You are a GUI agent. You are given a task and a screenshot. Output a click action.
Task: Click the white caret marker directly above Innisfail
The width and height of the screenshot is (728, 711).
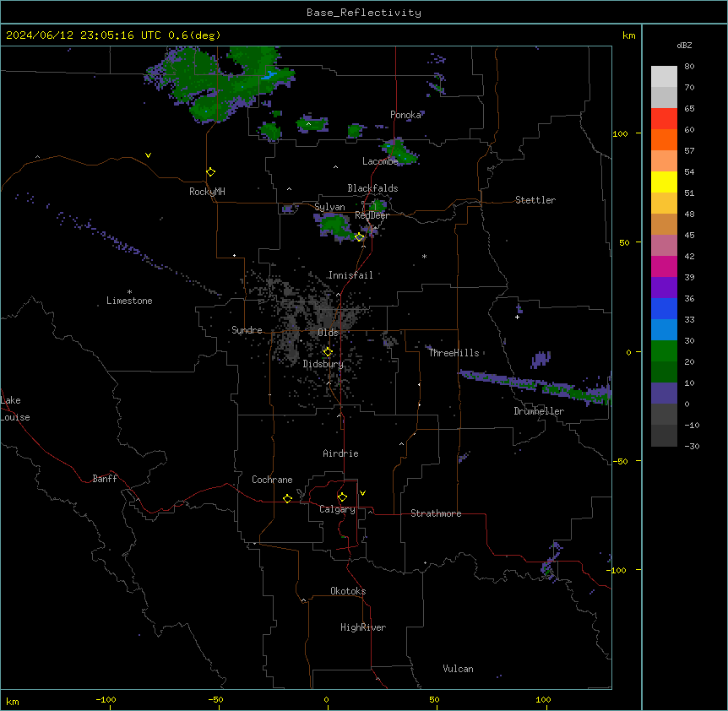point(363,247)
